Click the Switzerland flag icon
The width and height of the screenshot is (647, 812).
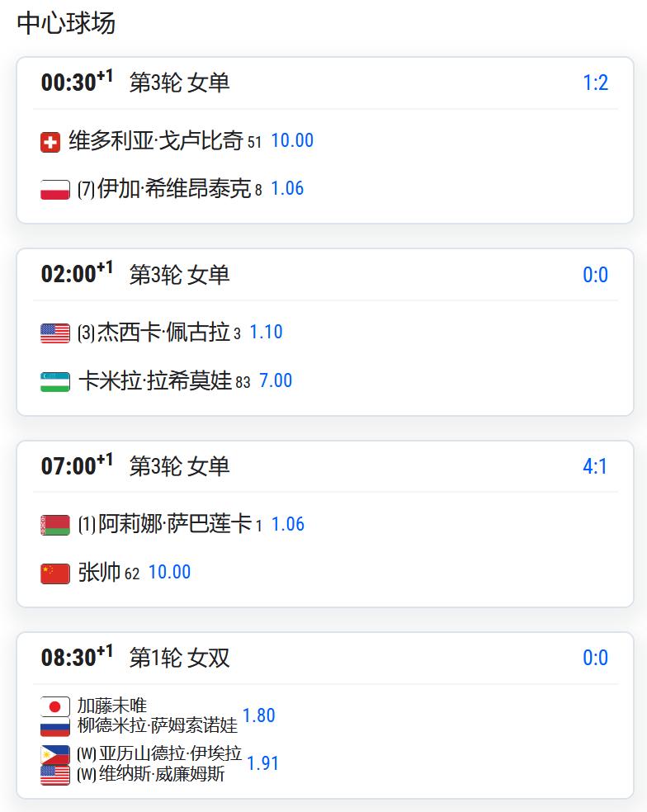[50, 142]
